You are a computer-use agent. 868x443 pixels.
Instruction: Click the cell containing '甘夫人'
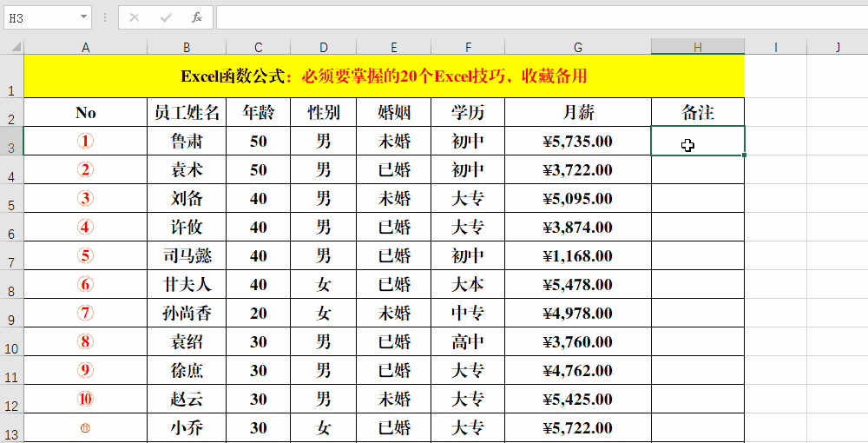coord(187,284)
